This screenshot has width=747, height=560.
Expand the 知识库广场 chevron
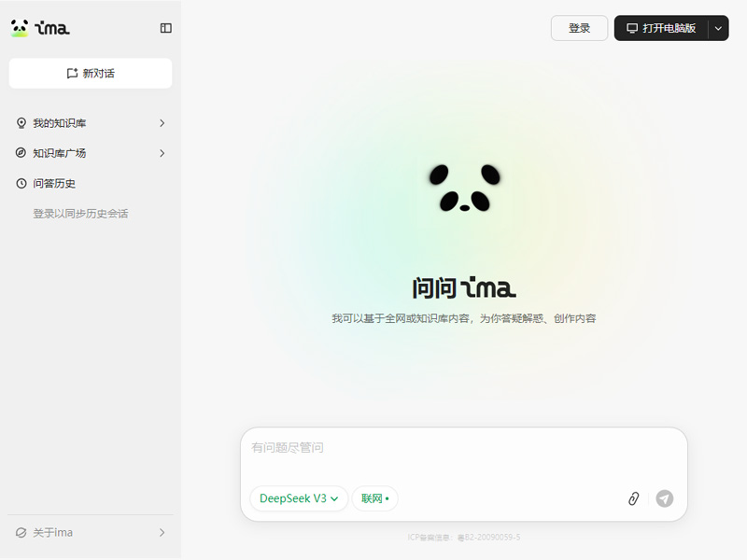(162, 153)
